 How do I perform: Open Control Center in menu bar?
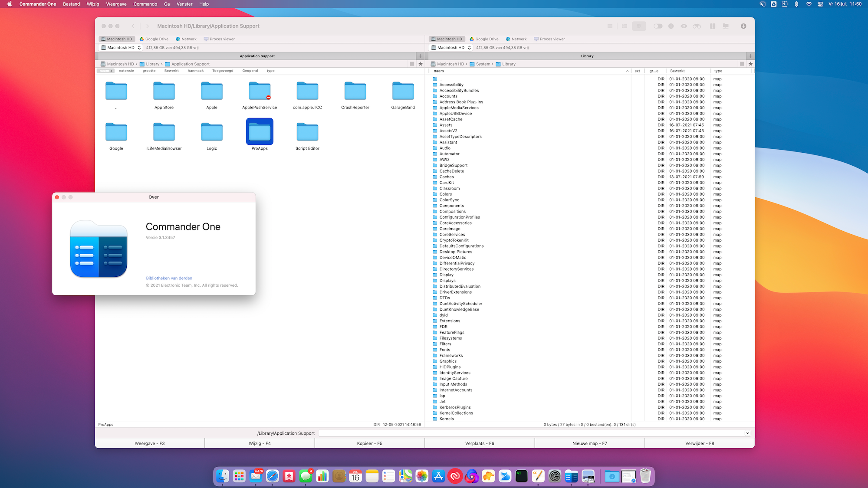pos(820,4)
